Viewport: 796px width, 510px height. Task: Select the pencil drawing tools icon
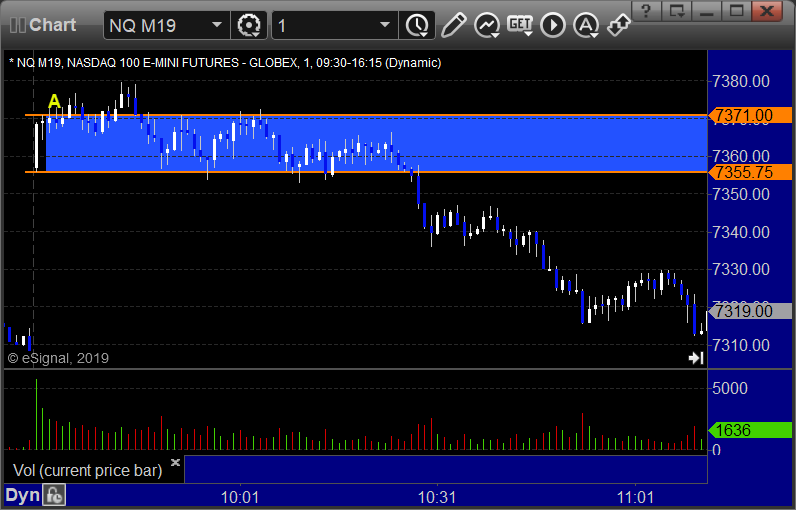tap(453, 25)
